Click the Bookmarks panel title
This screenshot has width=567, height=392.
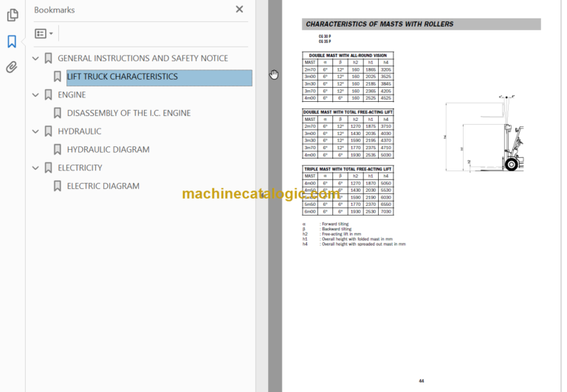pyautogui.click(x=54, y=10)
